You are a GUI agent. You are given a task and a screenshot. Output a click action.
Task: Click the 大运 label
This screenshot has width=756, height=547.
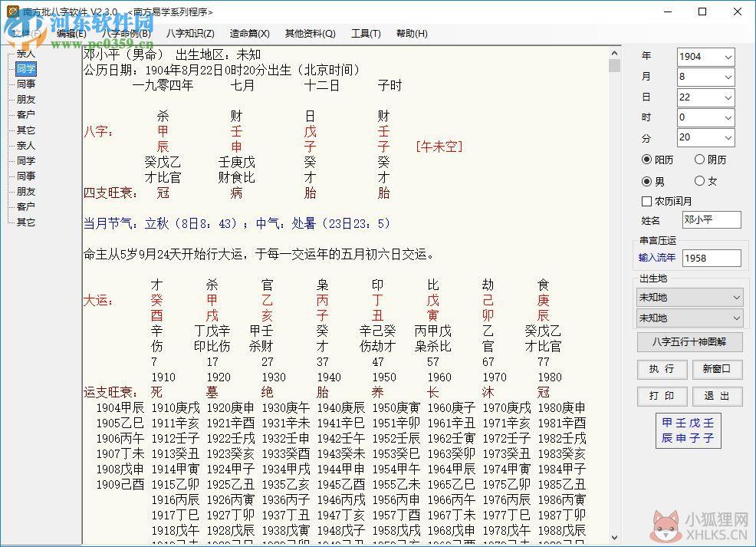(x=98, y=301)
